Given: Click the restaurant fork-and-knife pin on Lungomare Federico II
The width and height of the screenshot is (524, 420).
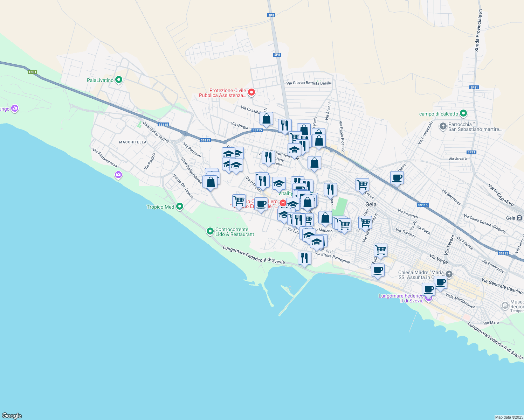Looking at the screenshot, I should click(x=304, y=258).
